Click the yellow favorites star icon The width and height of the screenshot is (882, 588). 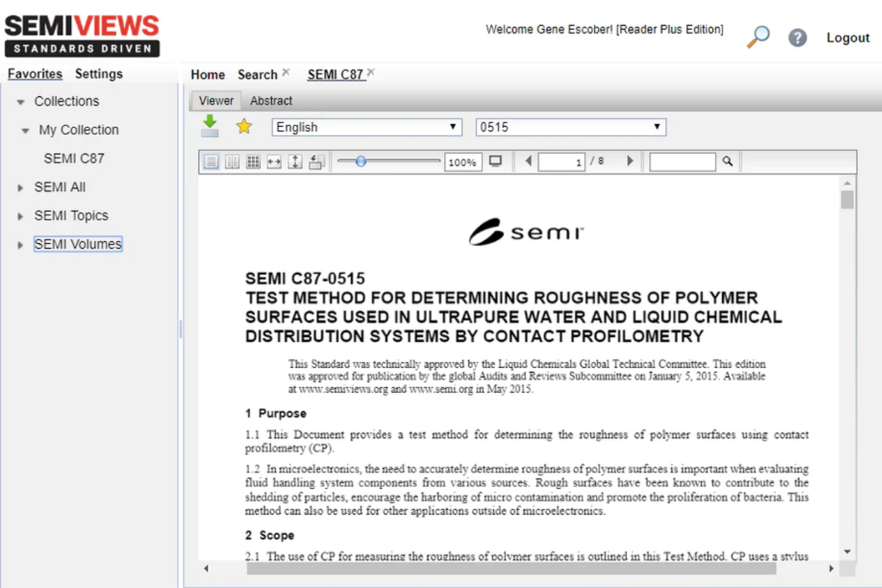tap(244, 127)
